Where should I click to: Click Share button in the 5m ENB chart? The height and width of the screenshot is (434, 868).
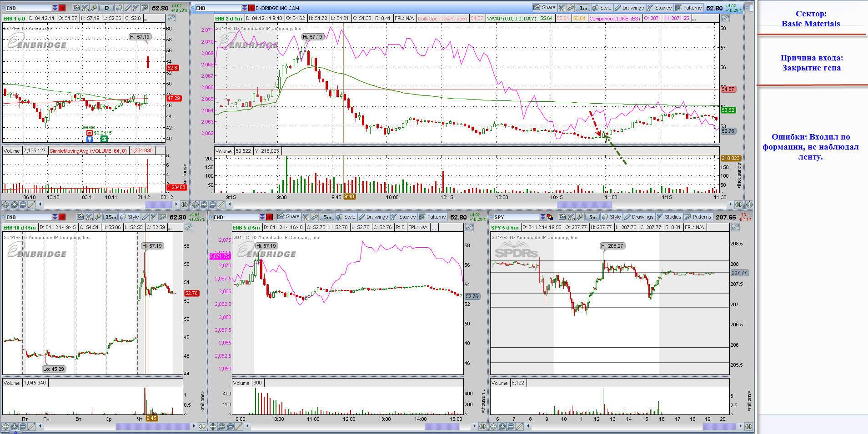288,217
